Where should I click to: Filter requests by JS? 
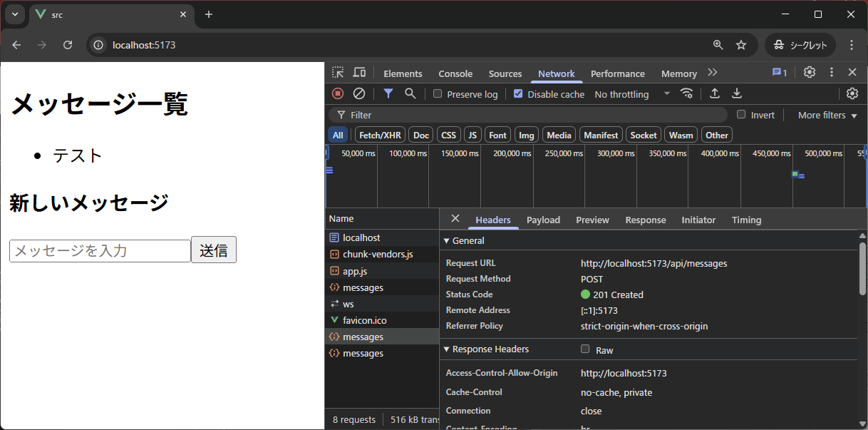tap(472, 135)
